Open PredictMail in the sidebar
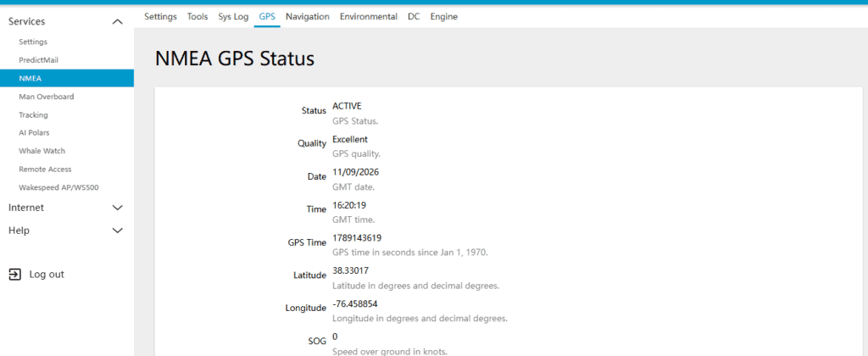 38,60
